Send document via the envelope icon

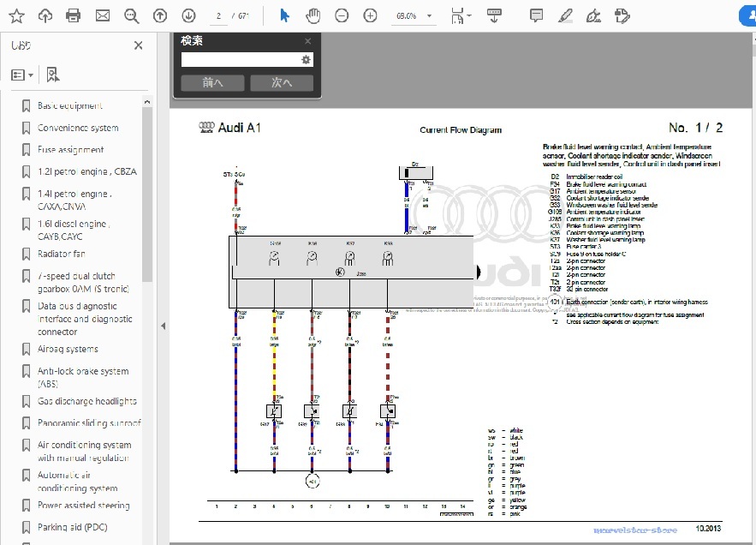click(x=102, y=16)
